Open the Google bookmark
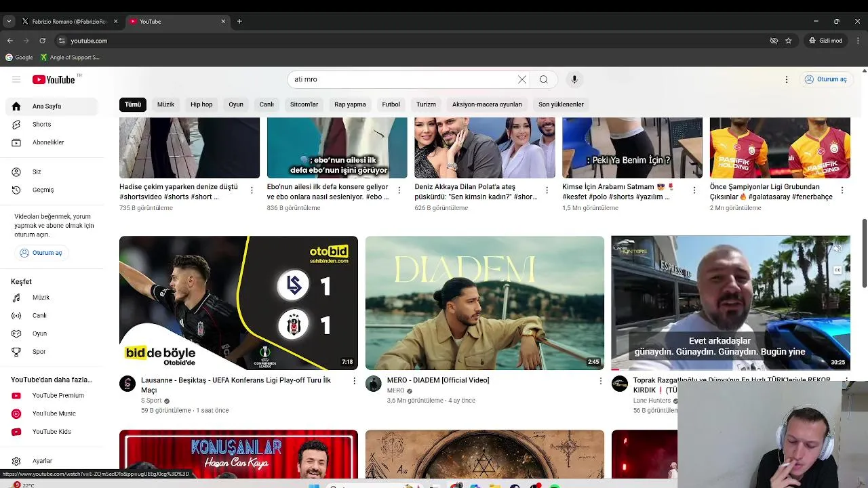 19,58
